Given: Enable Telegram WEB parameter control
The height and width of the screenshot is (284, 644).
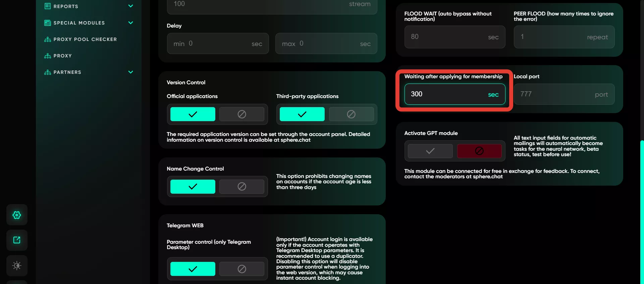Looking at the screenshot, I should (x=193, y=269).
